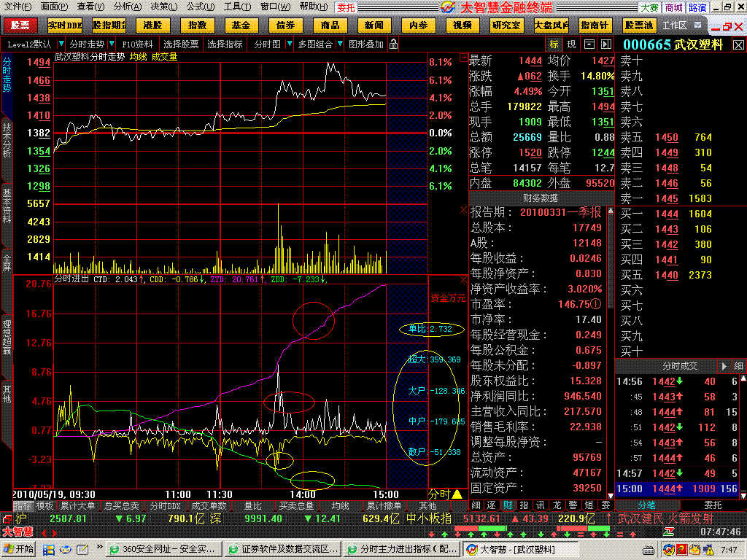Open the 分析(A) menu
This screenshot has width=747, height=560.
pos(127,7)
